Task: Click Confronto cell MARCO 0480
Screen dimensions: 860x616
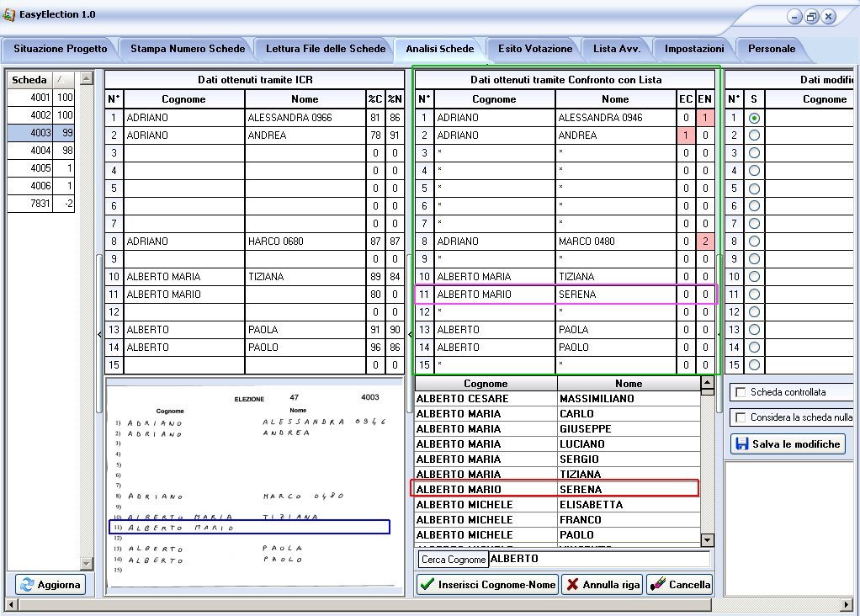Action: [x=616, y=242]
